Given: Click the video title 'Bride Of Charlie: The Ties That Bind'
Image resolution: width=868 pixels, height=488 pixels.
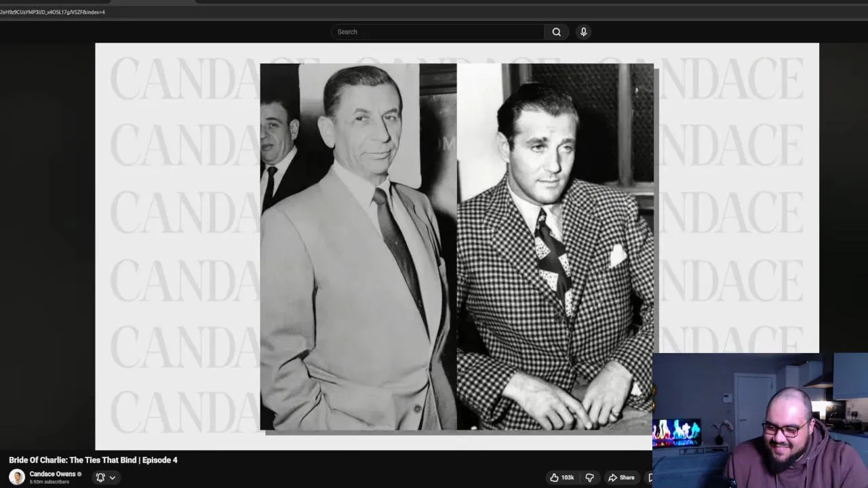Looking at the screenshot, I should coord(93,460).
